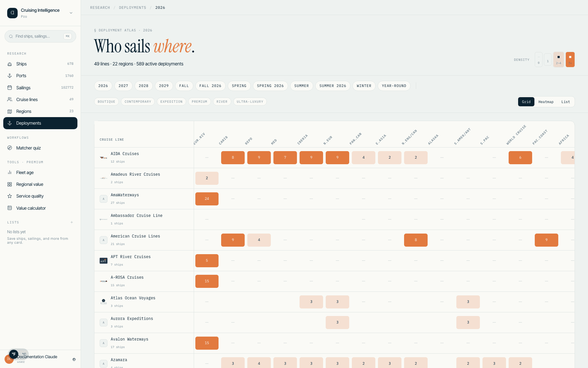Click the Value calculator icon
The image size is (588, 368).
(10, 208)
